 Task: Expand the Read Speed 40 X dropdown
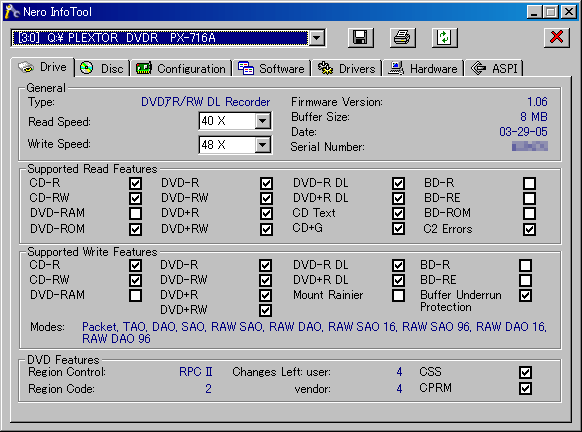click(x=262, y=121)
